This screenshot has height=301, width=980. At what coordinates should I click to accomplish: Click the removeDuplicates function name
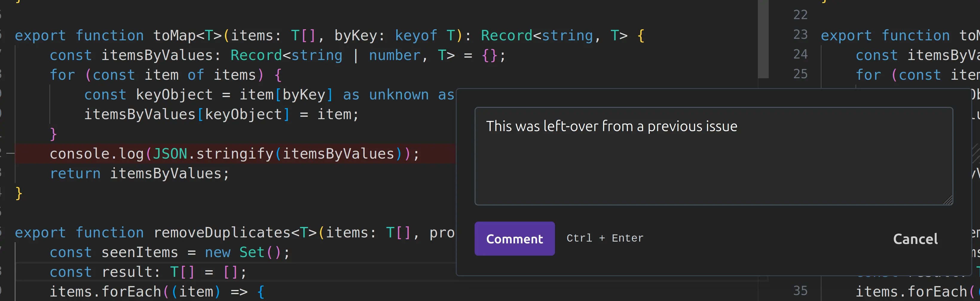[222, 233]
